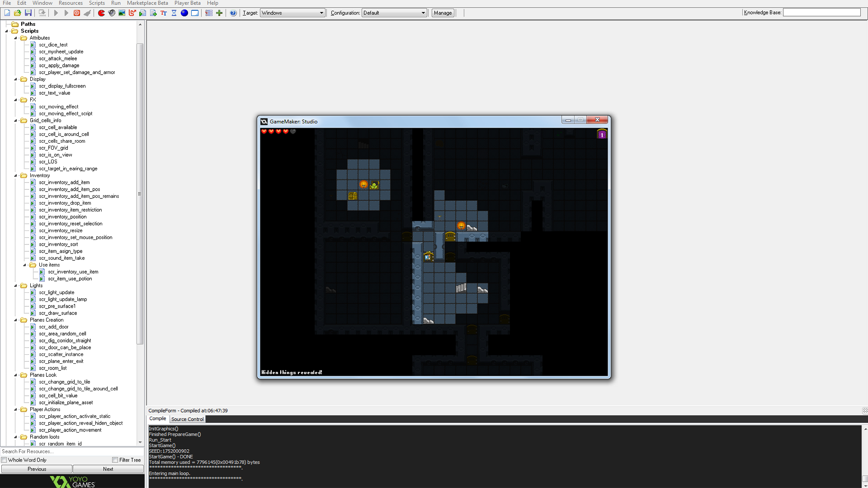Viewport: 868px width, 488px height.
Task: Select scr_cell_bit_value script
Action: coord(58,396)
